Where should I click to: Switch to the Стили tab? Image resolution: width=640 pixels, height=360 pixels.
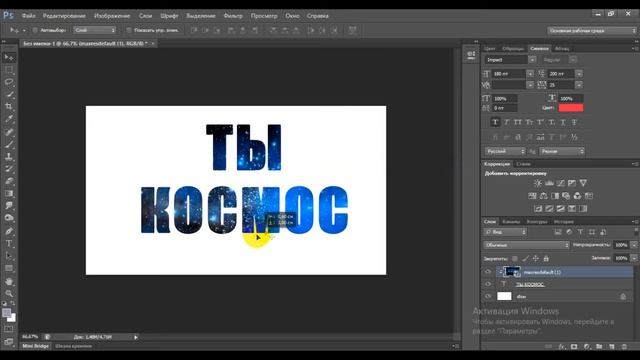[x=523, y=164]
